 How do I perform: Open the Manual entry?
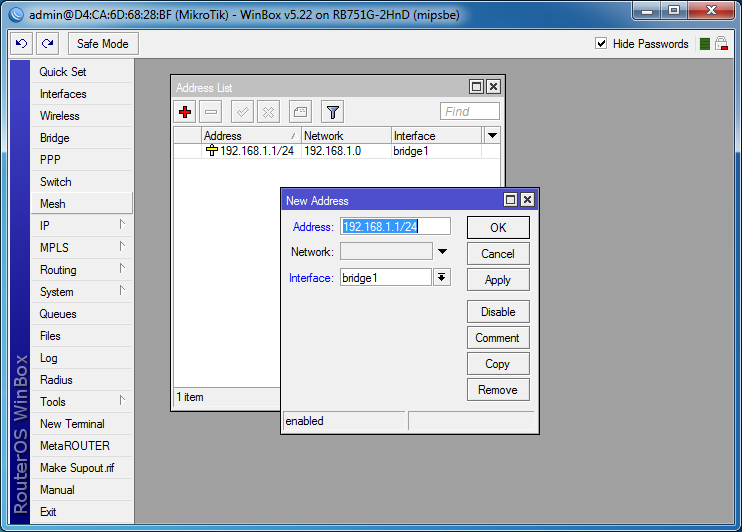point(81,490)
